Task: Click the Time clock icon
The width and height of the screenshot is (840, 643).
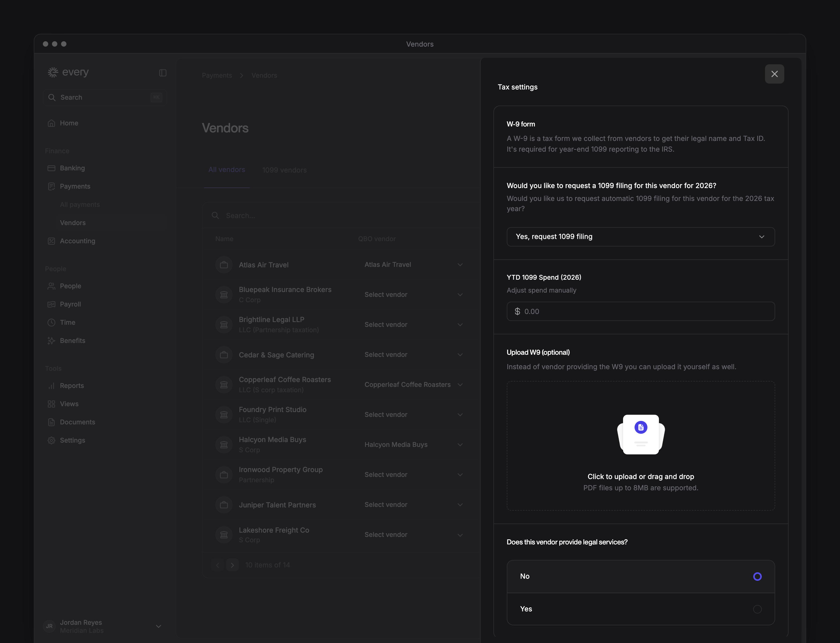Action: click(x=51, y=322)
